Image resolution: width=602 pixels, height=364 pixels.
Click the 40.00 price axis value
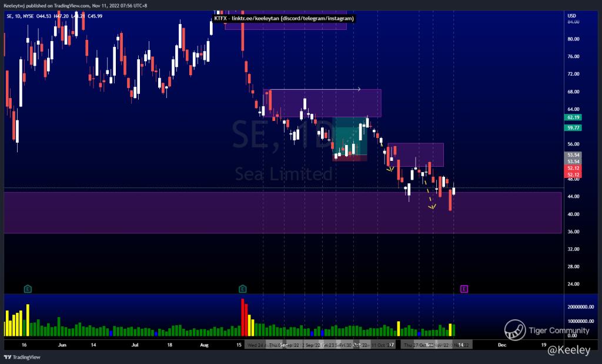(x=573, y=214)
